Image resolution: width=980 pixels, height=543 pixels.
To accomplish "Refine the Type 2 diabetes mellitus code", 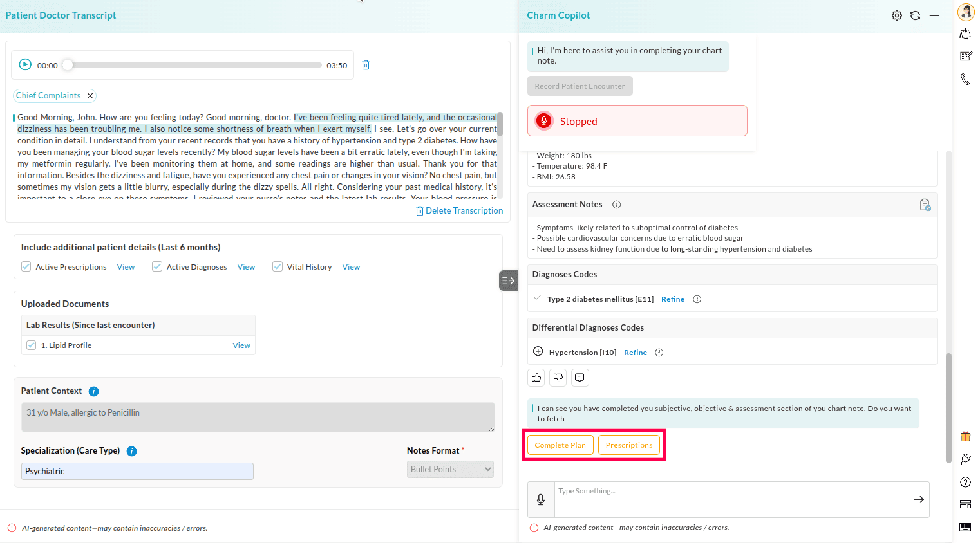I will click(673, 299).
